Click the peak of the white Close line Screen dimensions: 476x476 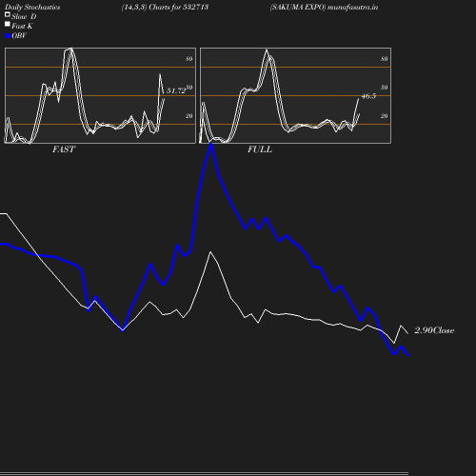(x=210, y=252)
